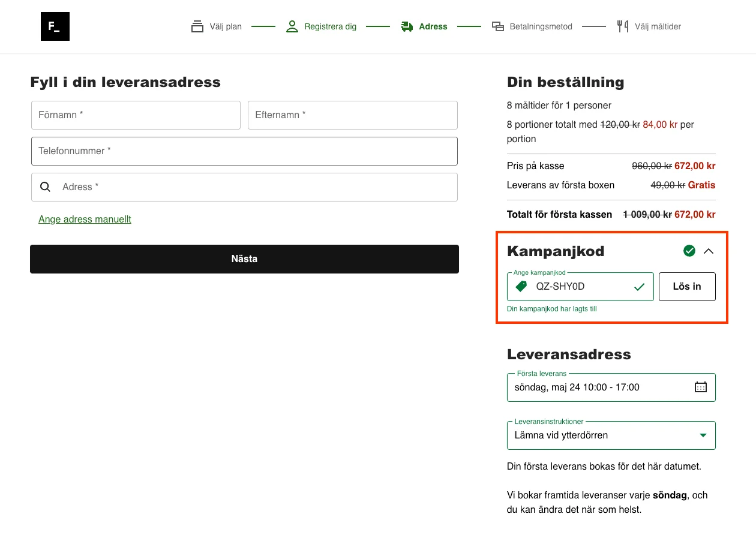Click the Leverans av första boxen label
The width and height of the screenshot is (756, 544).
click(560, 185)
